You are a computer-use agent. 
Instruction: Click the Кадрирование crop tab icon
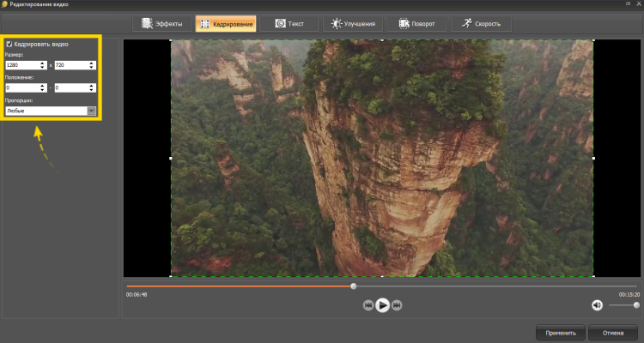[206, 23]
